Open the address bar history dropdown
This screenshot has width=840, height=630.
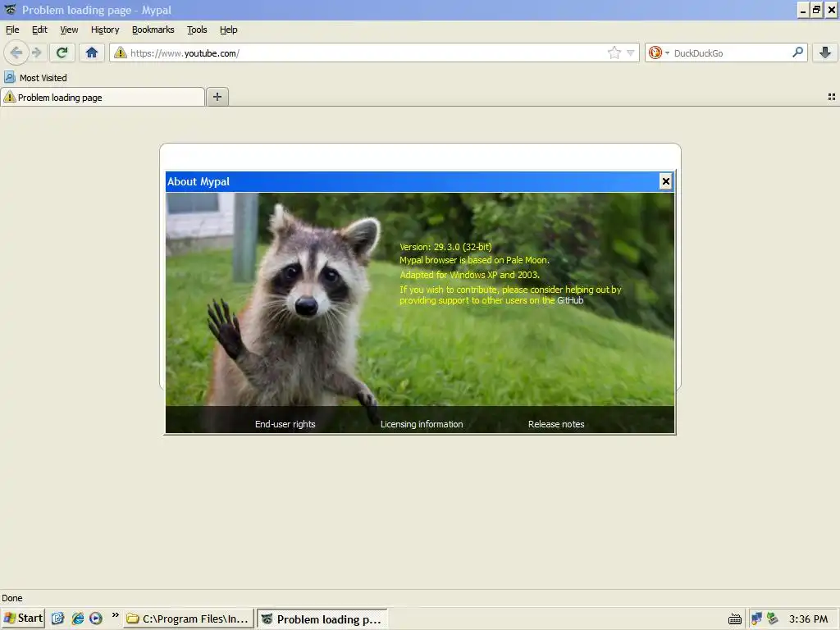click(631, 52)
